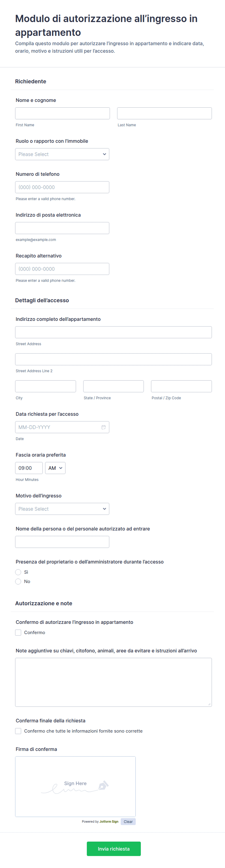Open the AM/PM time selector
225x868 pixels.
tap(55, 468)
